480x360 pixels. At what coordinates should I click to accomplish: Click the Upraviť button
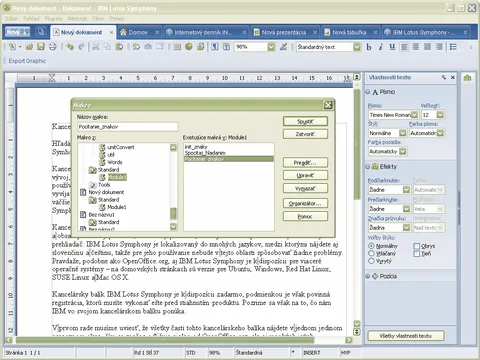305,175
